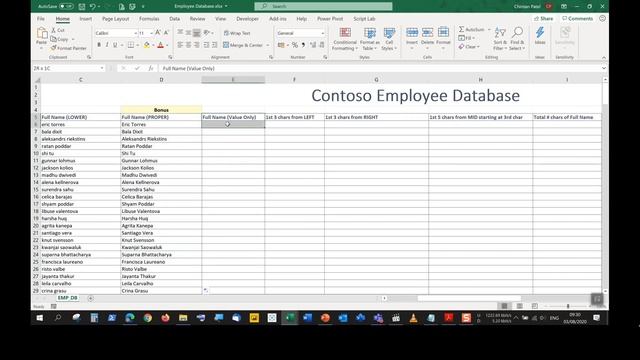This screenshot has height=360, width=640.
Task: Click the AutoSum sigma button
Action: coord(471,29)
